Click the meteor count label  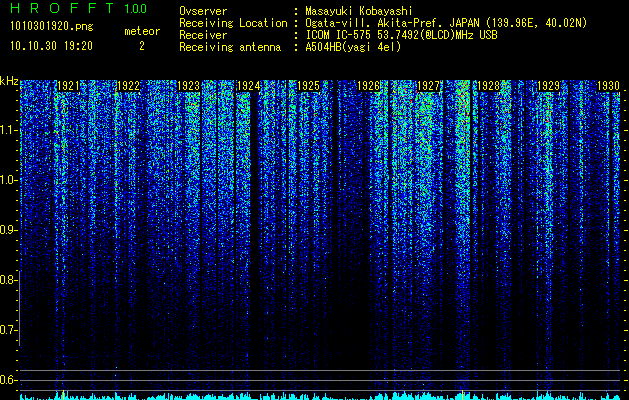(x=142, y=31)
